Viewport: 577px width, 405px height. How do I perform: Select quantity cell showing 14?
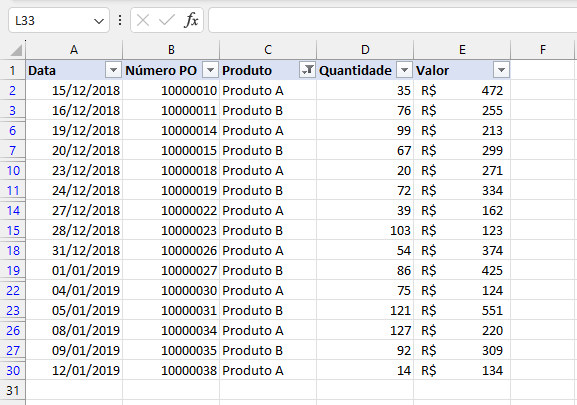tap(365, 370)
